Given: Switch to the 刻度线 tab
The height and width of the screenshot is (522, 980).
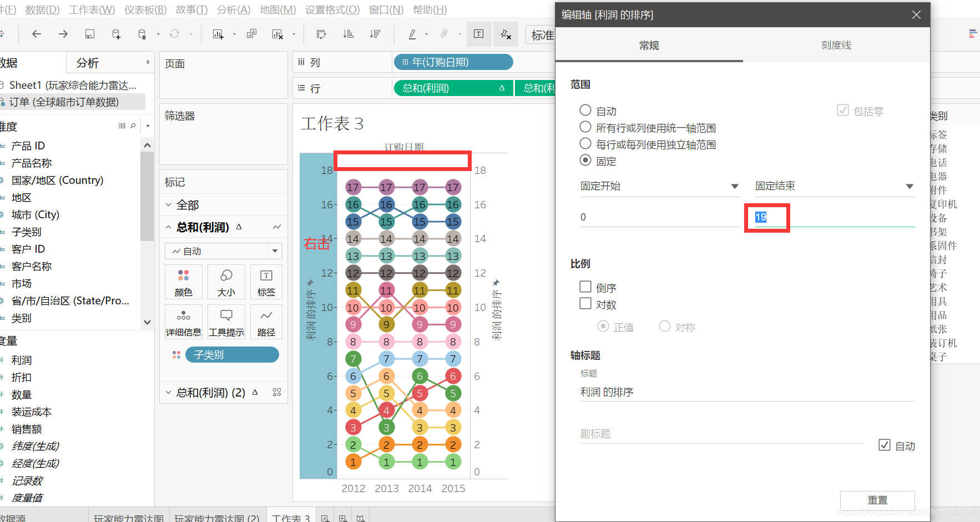Looking at the screenshot, I should (836, 45).
